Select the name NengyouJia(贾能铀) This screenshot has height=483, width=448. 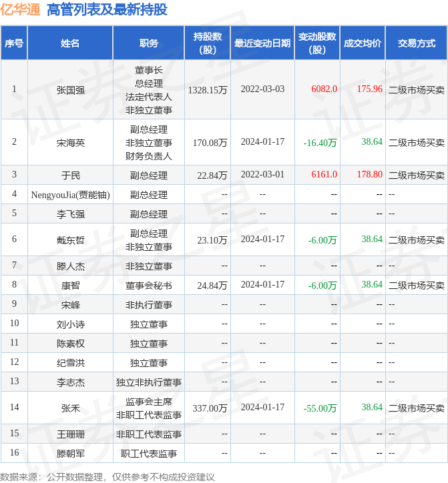pos(71,195)
